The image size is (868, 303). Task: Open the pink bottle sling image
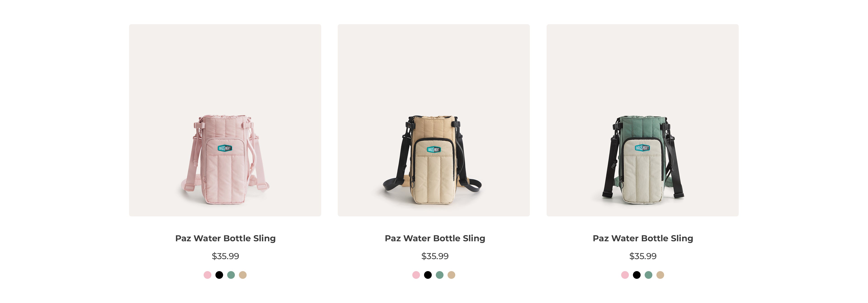(x=225, y=120)
